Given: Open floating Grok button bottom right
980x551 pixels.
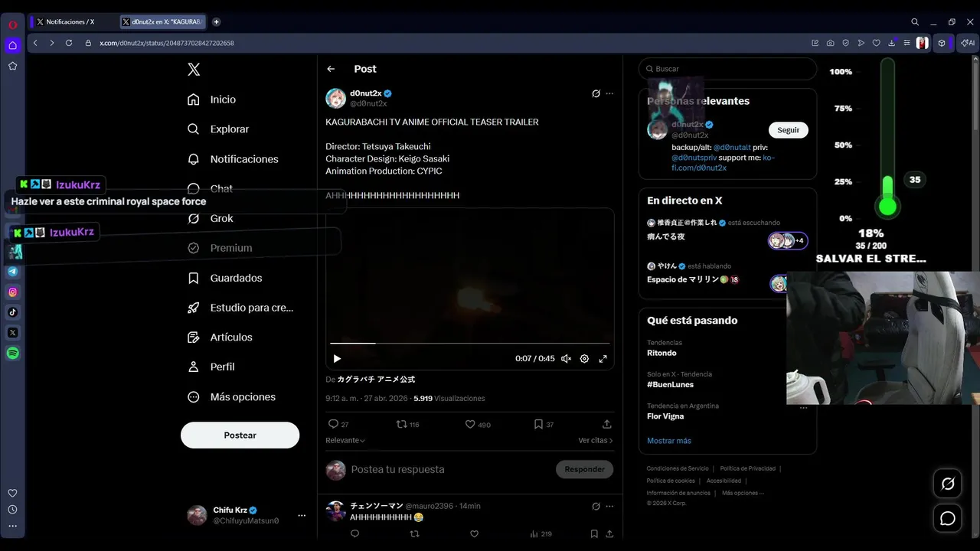Looking at the screenshot, I should 948,484.
